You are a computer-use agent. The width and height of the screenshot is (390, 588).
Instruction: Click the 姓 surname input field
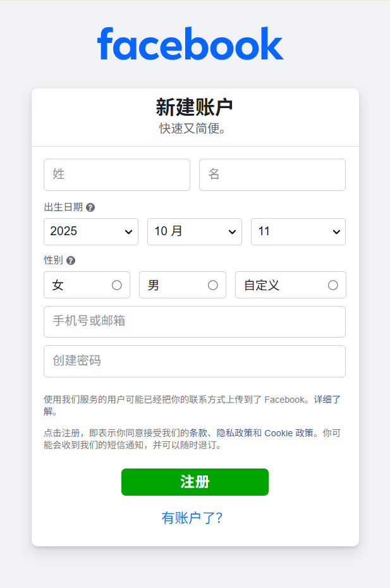coord(117,175)
